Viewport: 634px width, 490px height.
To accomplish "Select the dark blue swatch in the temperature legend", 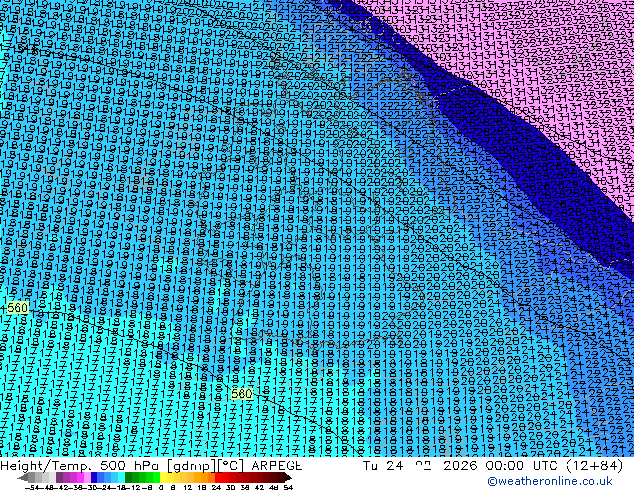I will [94, 477].
